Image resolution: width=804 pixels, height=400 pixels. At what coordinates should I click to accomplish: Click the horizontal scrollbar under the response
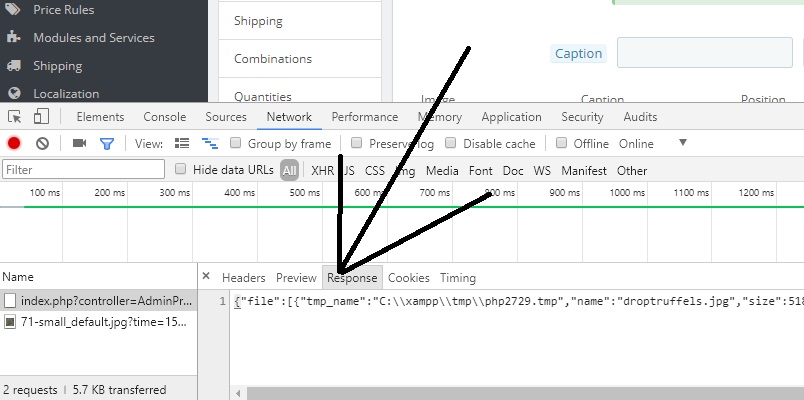coord(525,393)
